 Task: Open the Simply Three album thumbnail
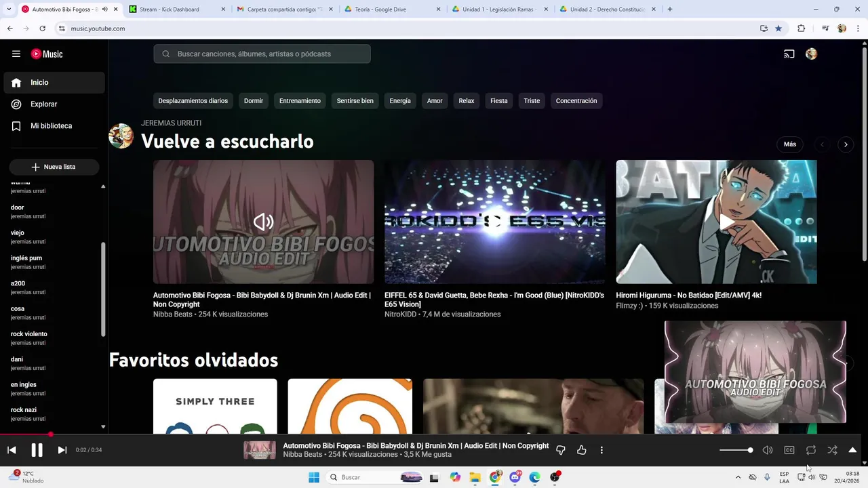(215, 406)
